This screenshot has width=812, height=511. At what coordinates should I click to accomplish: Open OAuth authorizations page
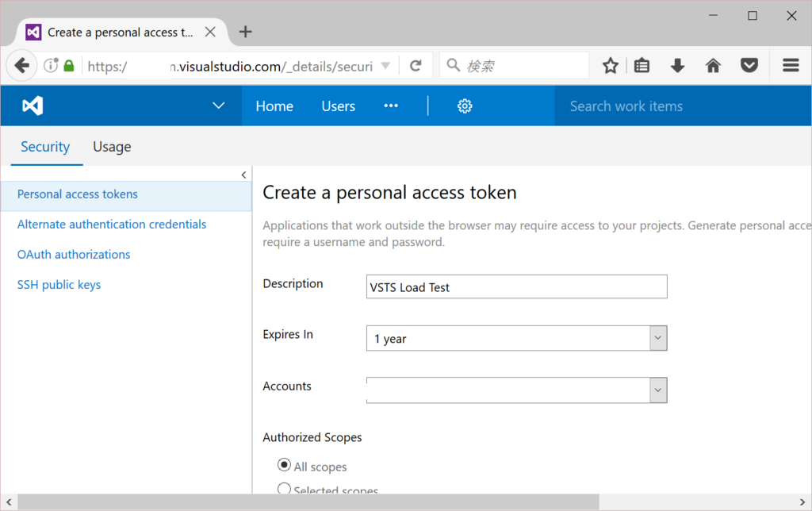[x=74, y=255]
